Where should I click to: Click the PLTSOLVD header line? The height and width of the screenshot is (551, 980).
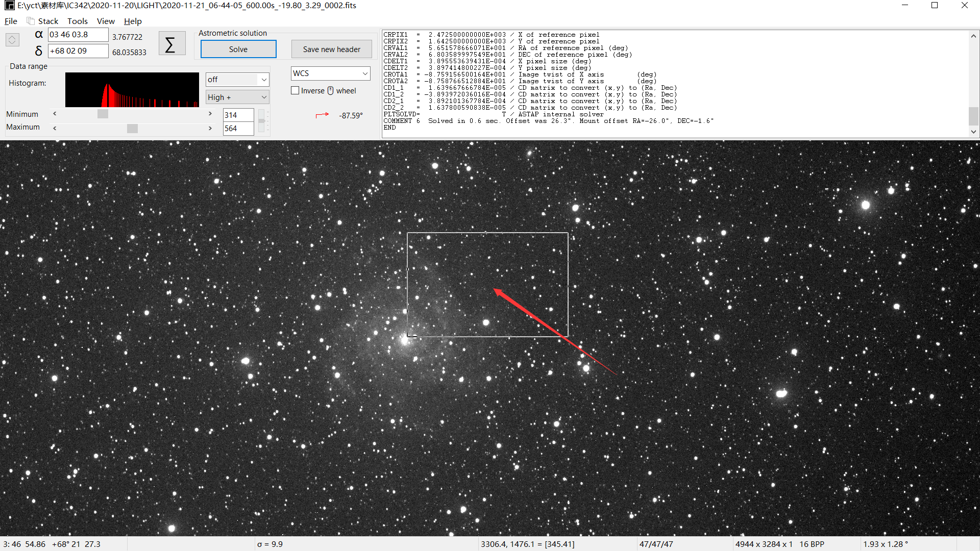tap(494, 114)
